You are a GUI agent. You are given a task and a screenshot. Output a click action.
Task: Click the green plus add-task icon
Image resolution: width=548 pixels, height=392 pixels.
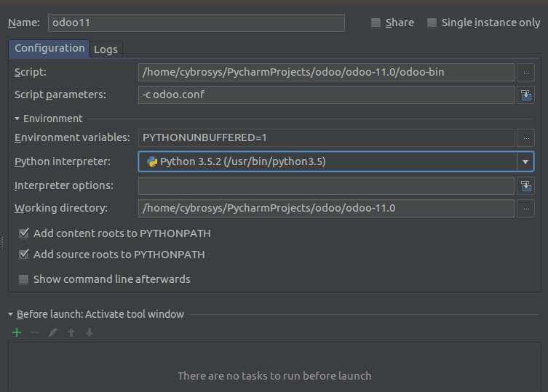[x=17, y=332]
